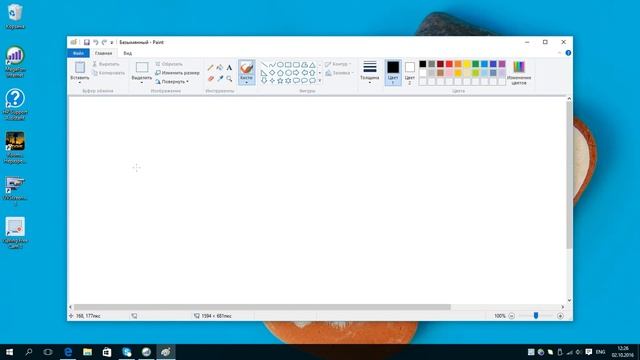Screen dimensions: 640x360
Task: Switch to the Home ribbon tab
Action: point(103,53)
